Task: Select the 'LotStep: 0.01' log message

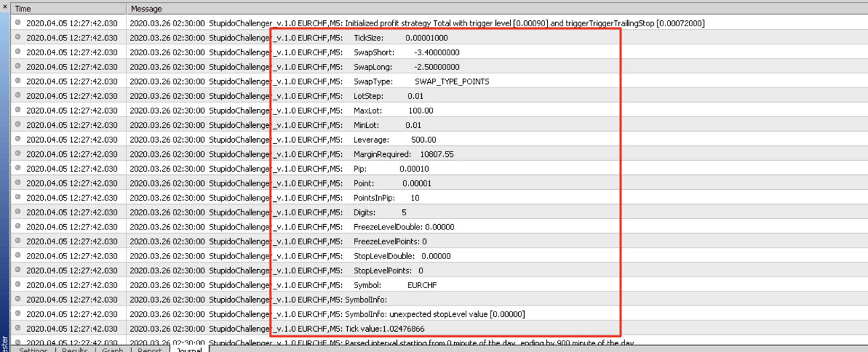Action: point(277,96)
